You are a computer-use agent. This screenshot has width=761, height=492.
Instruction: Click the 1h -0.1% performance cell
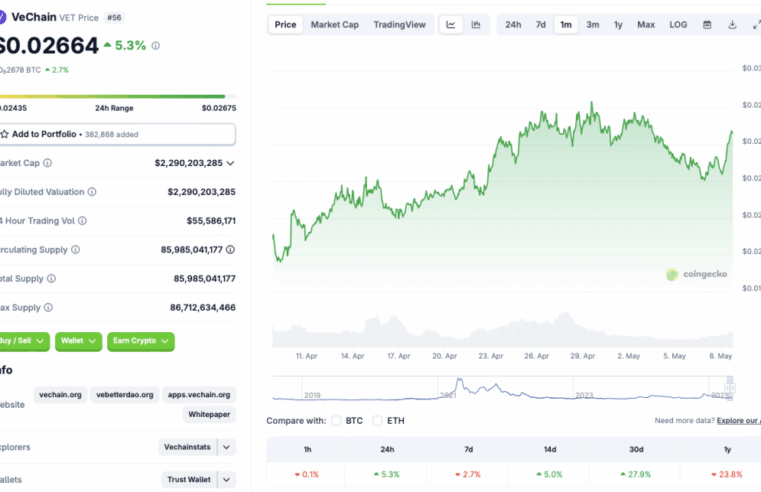307,474
